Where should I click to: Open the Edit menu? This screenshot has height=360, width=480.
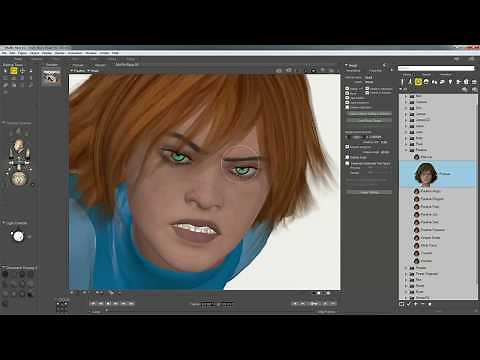point(13,53)
